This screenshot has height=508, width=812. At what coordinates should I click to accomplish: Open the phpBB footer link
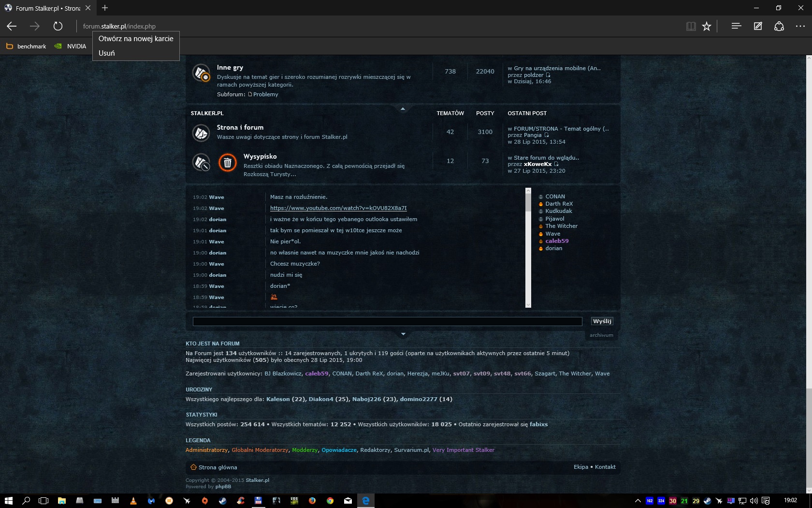(223, 487)
